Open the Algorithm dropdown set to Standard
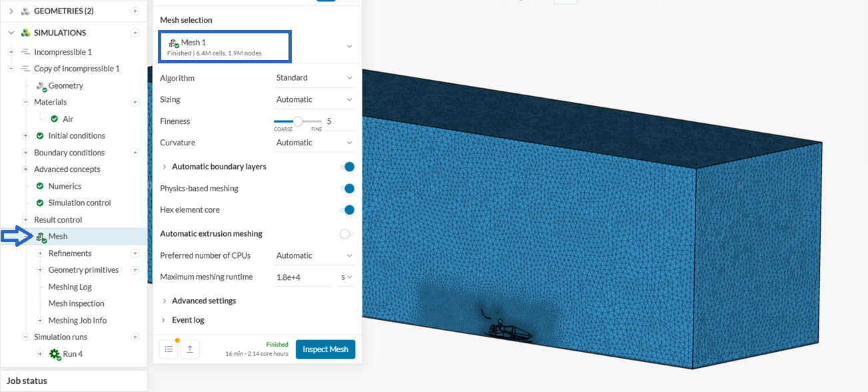 314,78
